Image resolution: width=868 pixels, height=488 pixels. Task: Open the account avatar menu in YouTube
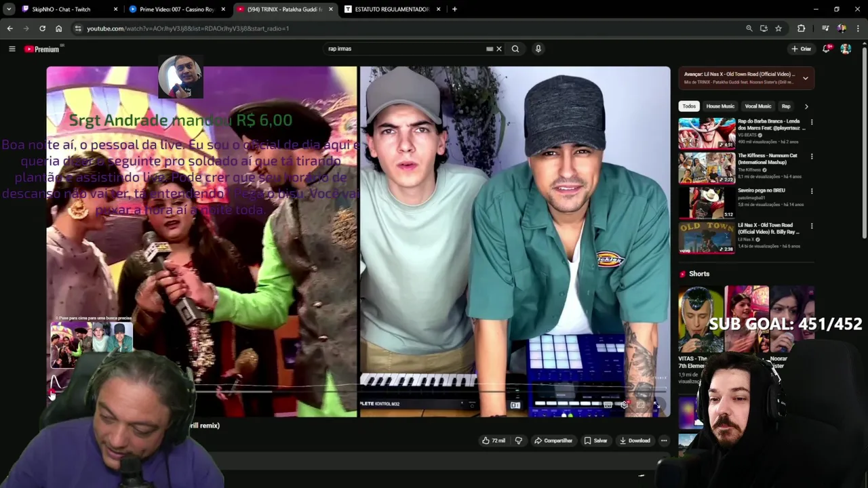pos(846,49)
